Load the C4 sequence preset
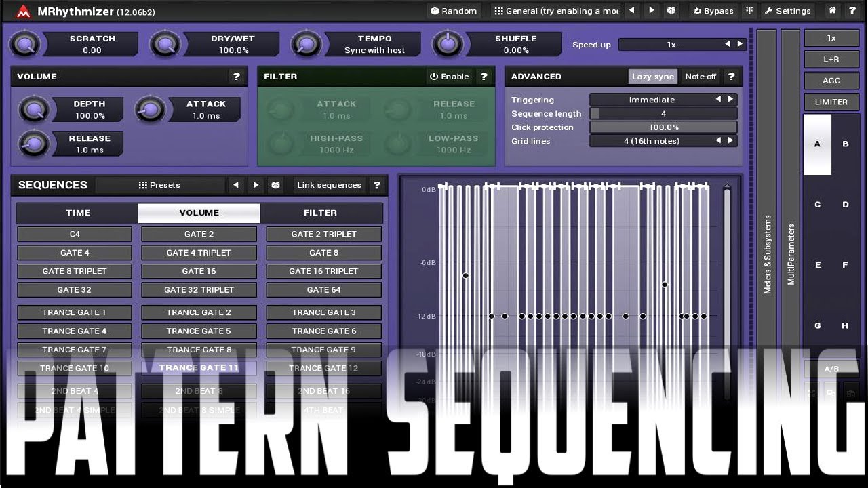The image size is (868, 488). [x=75, y=235]
